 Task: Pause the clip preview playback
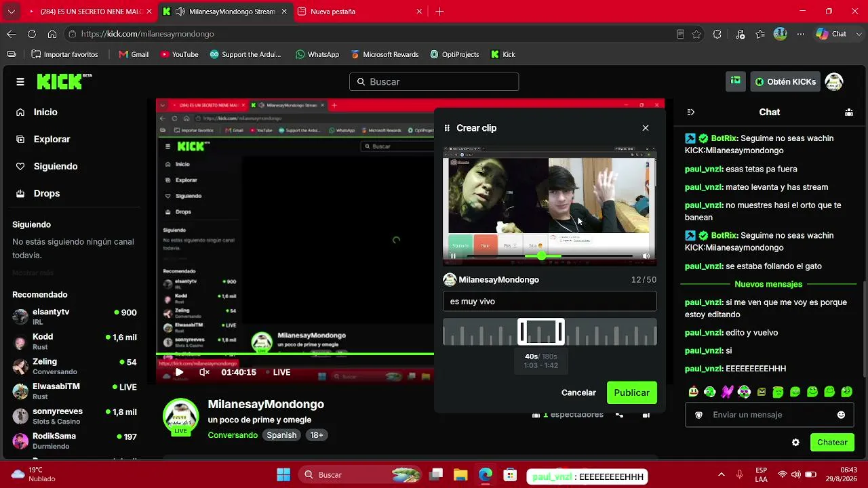453,256
